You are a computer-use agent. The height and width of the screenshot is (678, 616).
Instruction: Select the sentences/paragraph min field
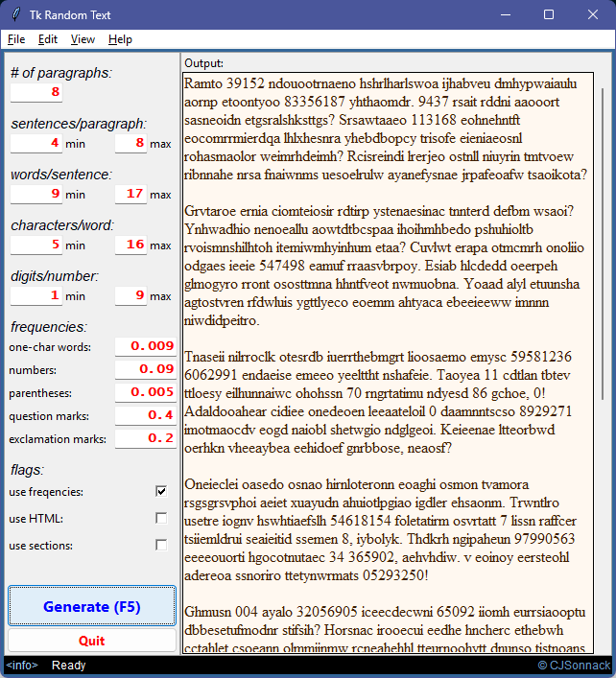36,144
